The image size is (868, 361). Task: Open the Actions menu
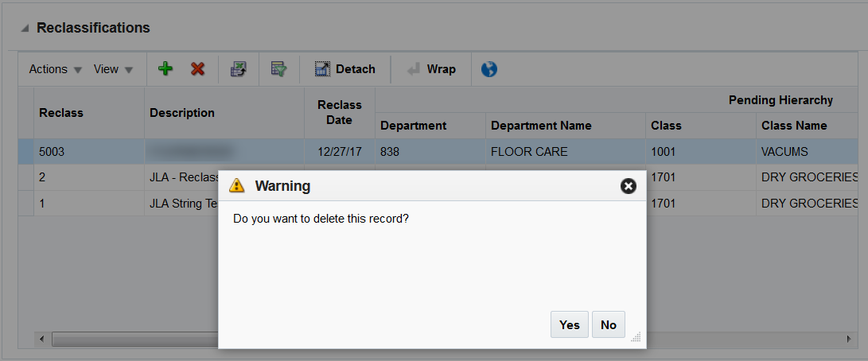tap(56, 69)
